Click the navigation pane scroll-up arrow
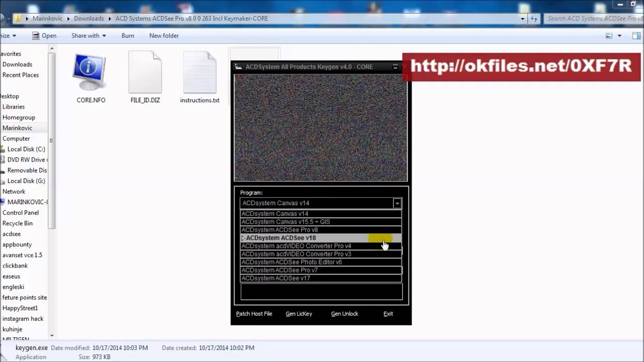This screenshot has width=644, height=362. click(x=52, y=48)
